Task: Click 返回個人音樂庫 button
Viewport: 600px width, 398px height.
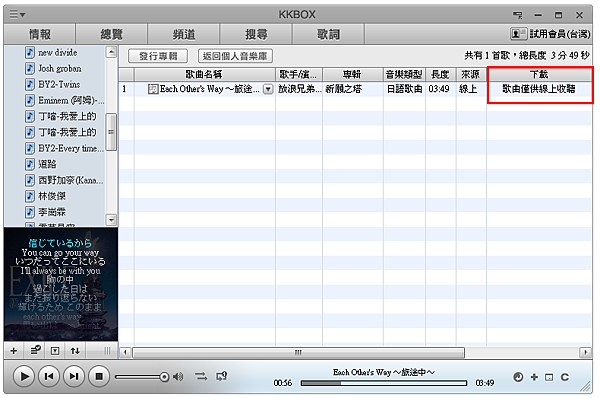Action: [235, 56]
